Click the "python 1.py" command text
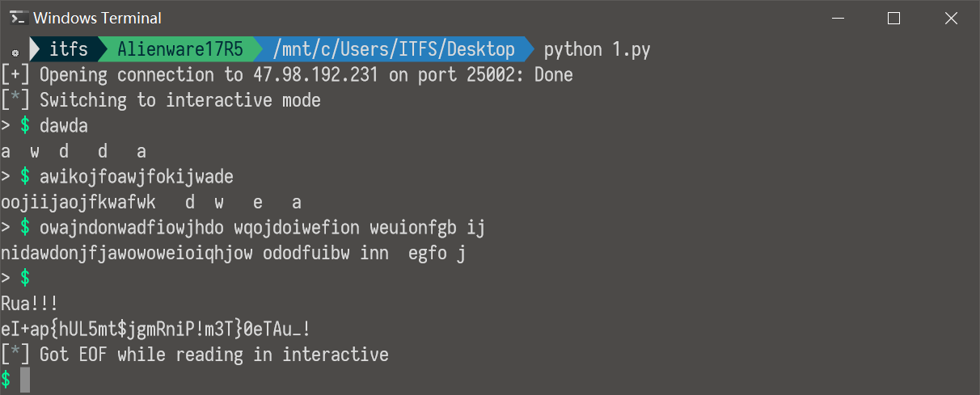 pos(597,49)
